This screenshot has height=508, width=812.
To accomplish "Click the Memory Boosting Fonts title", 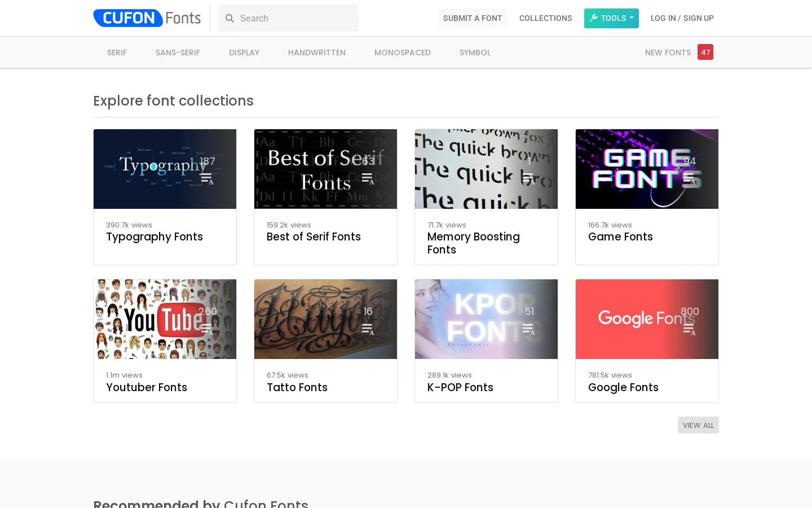I will click(474, 243).
